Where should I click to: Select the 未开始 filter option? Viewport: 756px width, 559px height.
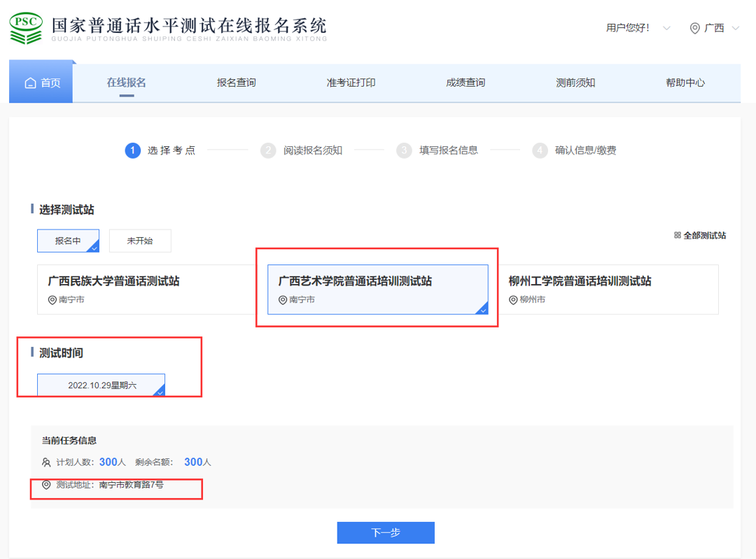[140, 241]
